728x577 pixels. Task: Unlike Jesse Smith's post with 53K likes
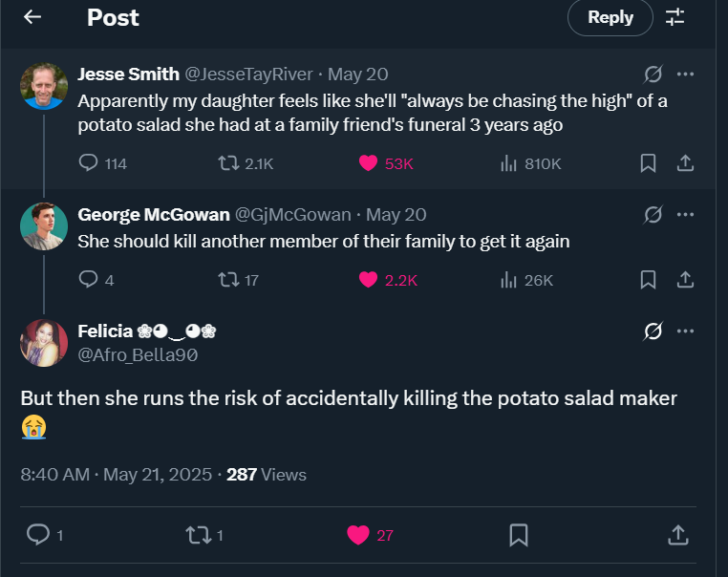[x=386, y=163]
